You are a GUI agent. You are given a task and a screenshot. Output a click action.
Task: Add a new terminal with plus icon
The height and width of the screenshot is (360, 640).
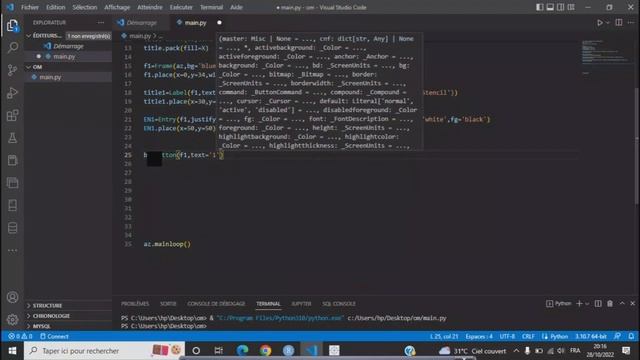(x=579, y=304)
